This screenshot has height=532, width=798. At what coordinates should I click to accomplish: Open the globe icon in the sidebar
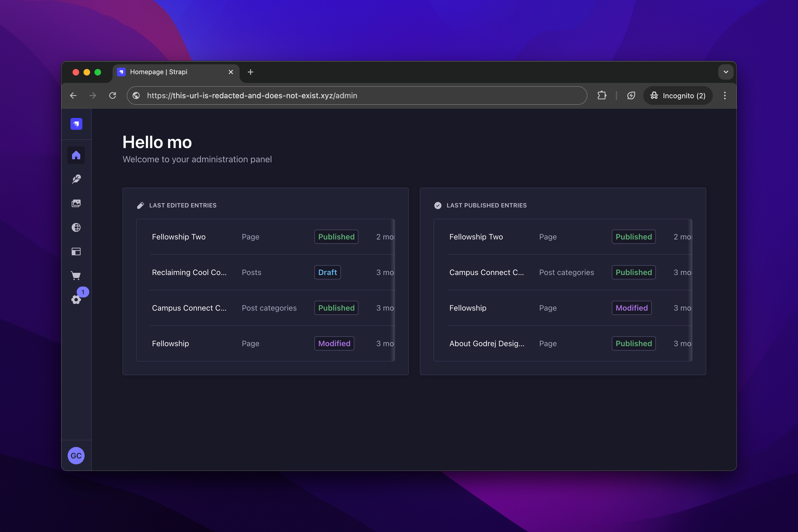click(76, 227)
